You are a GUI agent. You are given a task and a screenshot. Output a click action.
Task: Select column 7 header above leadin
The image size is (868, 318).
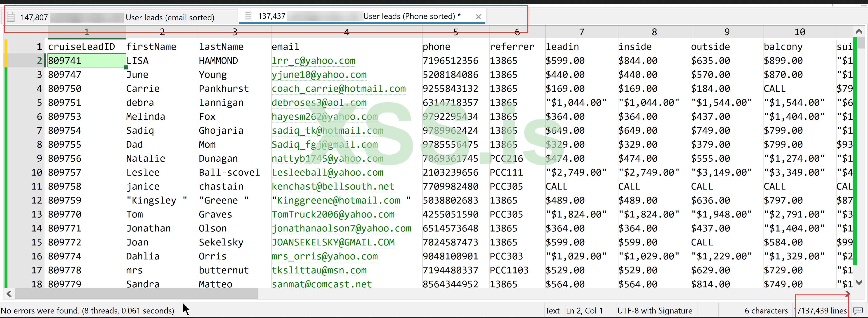581,32
